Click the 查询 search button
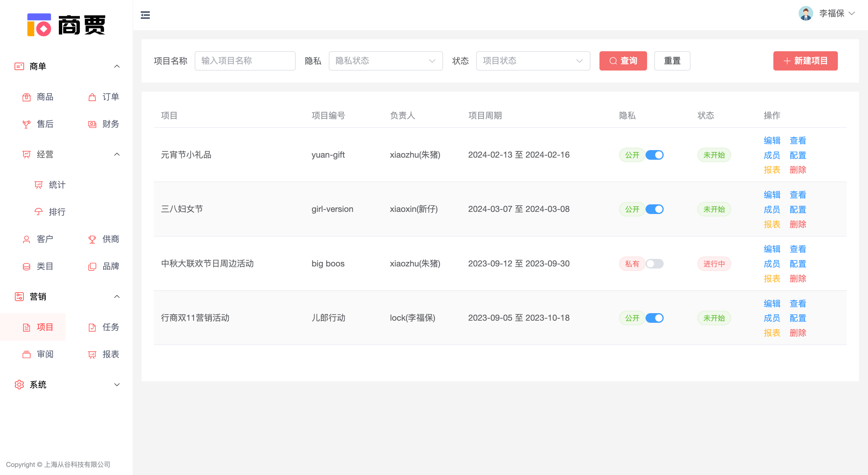This screenshot has width=868, height=475. 623,61
